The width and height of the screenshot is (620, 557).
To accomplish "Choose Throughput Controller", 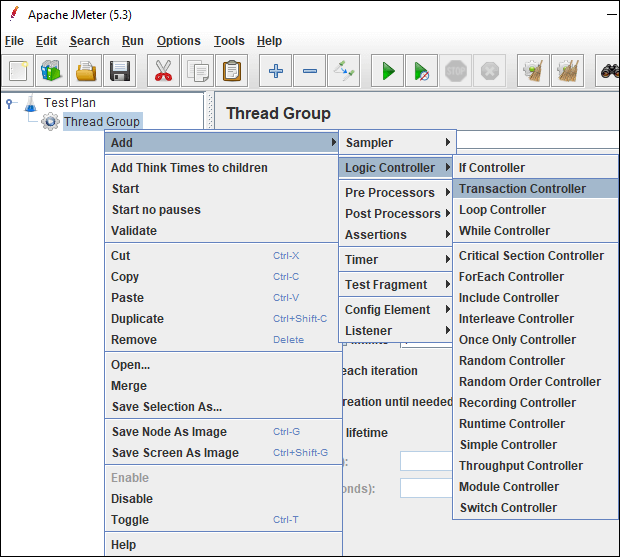I will pos(536,465).
